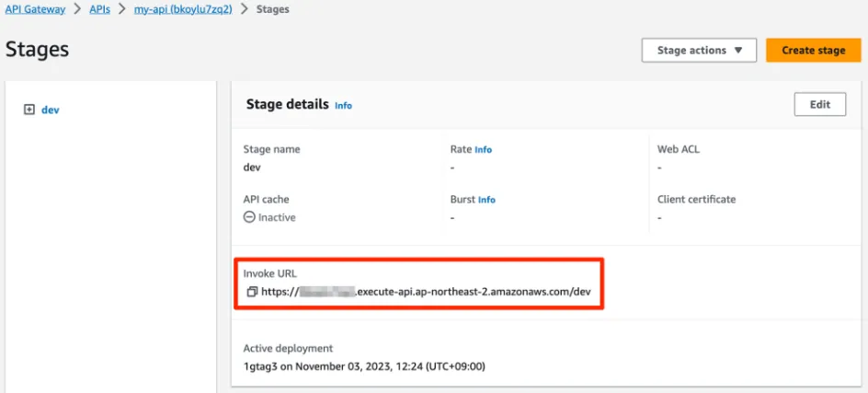
Task: Click the Inactive status icon under API cache
Action: [x=249, y=218]
